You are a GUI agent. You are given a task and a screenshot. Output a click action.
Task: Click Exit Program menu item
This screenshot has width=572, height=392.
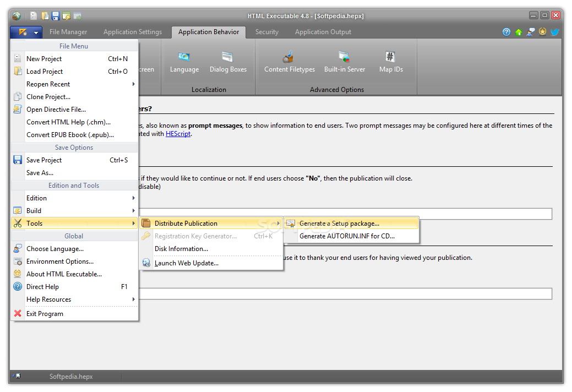(x=74, y=314)
